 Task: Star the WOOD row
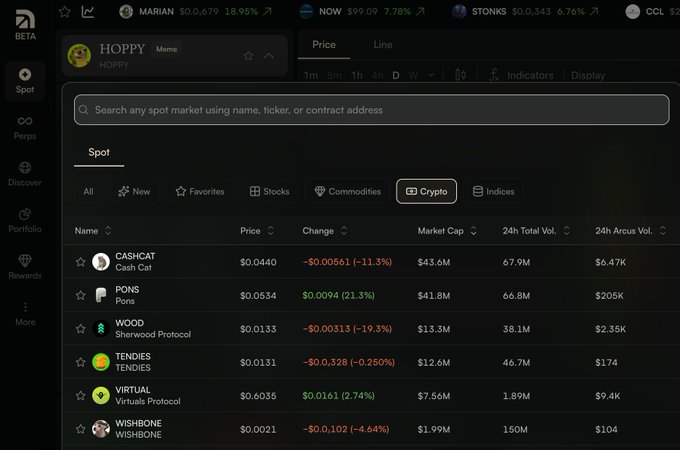[81, 329]
